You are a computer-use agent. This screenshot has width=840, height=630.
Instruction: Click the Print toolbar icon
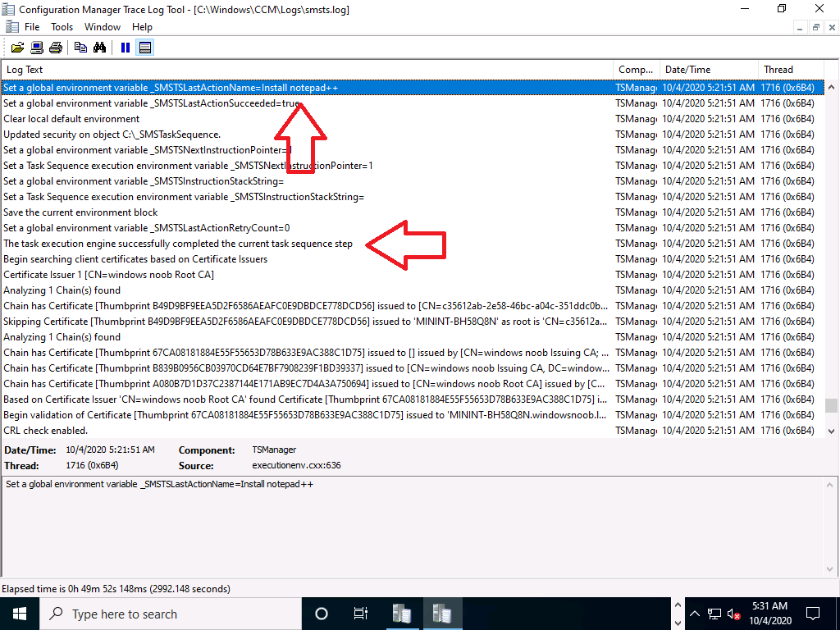56,48
